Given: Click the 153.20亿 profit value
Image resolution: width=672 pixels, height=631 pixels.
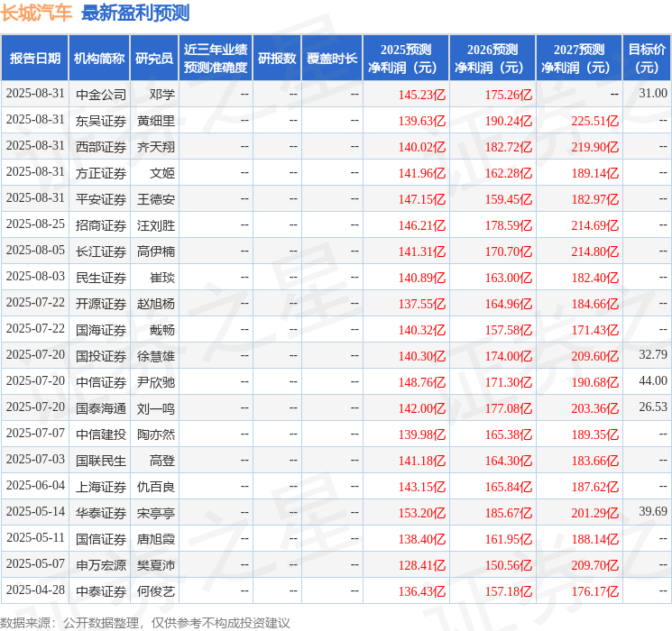Looking at the screenshot, I should pyautogui.click(x=422, y=513).
